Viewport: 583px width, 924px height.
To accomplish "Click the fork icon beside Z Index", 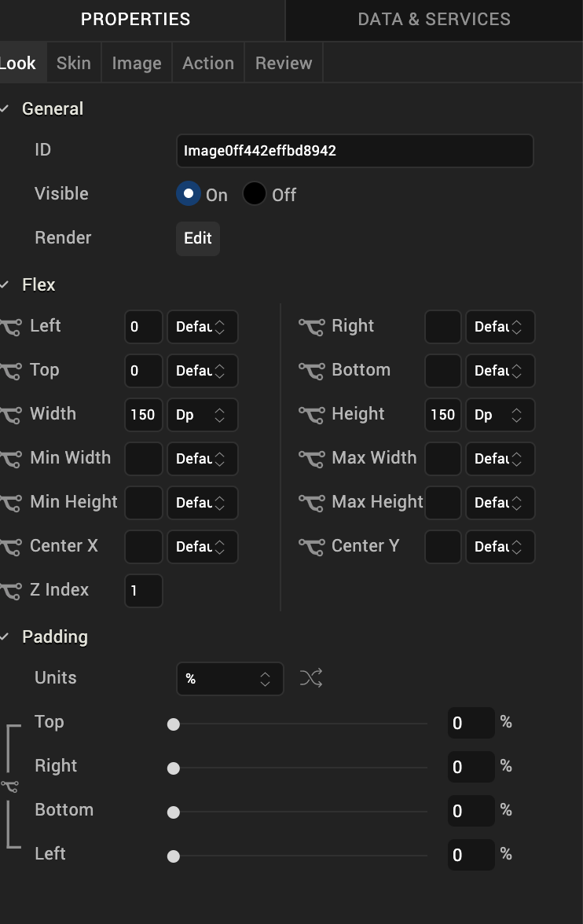I will 12,592.
